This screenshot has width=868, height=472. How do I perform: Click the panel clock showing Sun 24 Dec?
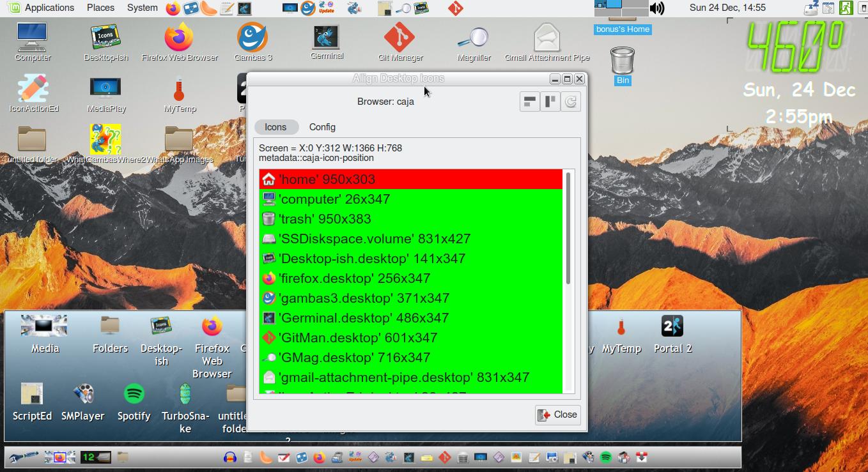727,8
